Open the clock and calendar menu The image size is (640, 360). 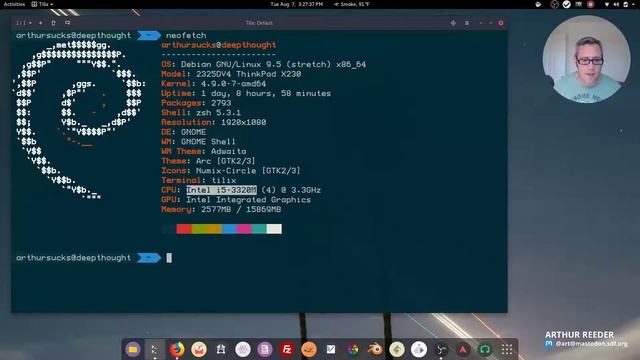[297, 4]
